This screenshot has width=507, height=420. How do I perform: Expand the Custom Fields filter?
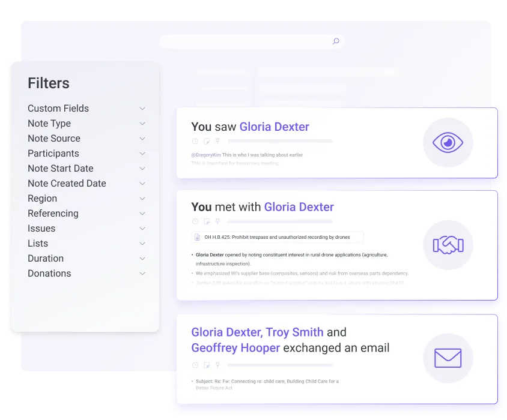tap(142, 109)
